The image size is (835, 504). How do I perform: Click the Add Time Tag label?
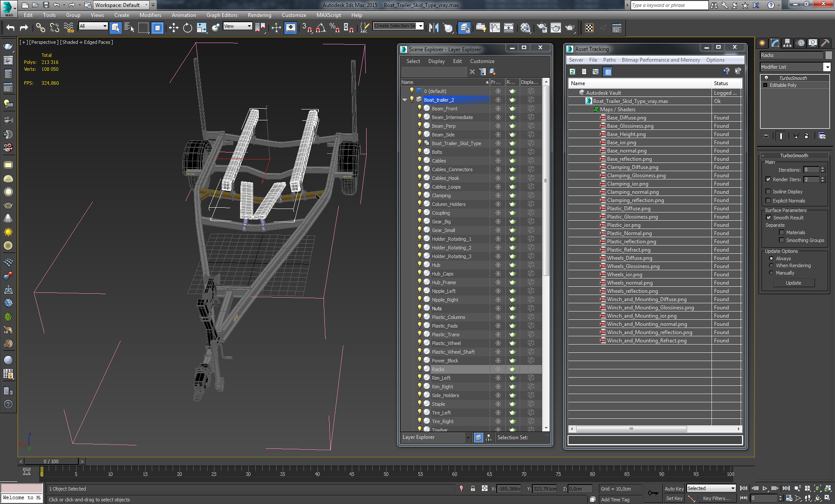click(615, 500)
